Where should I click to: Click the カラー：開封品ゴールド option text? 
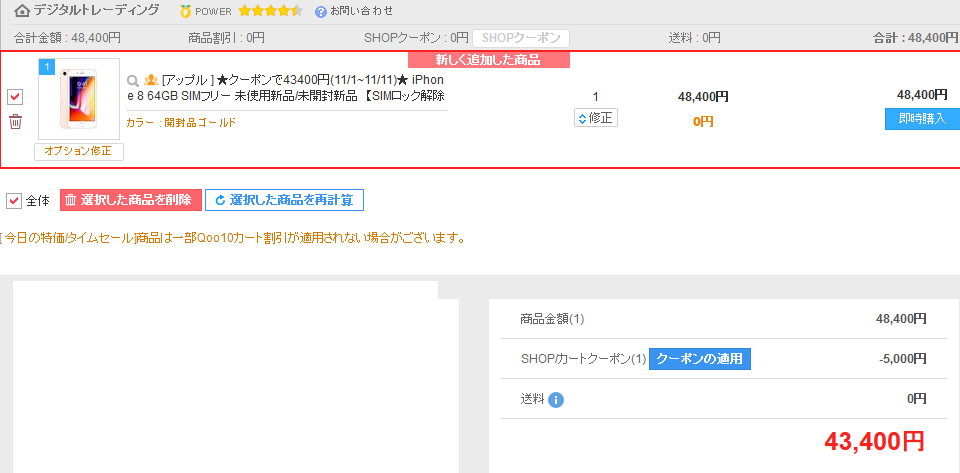pos(181,122)
